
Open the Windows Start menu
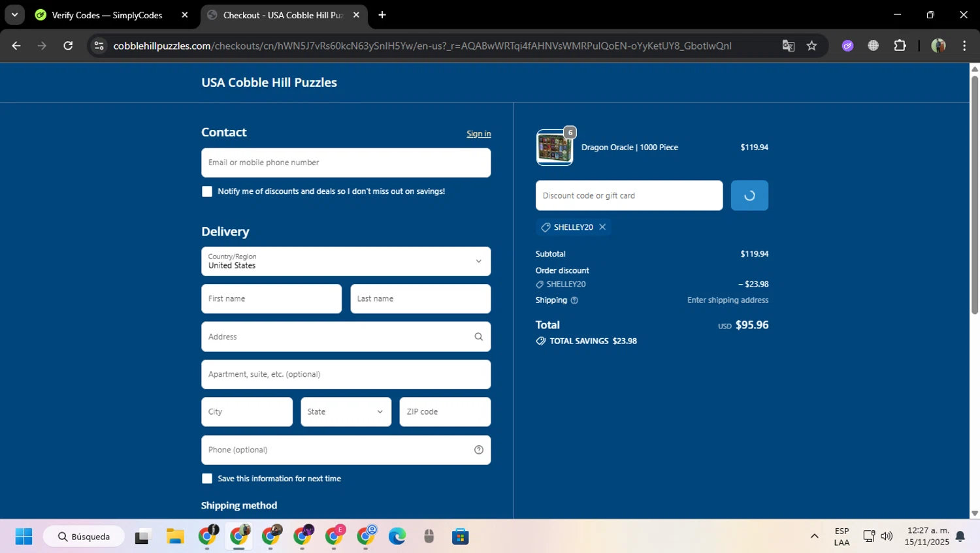[x=24, y=537]
